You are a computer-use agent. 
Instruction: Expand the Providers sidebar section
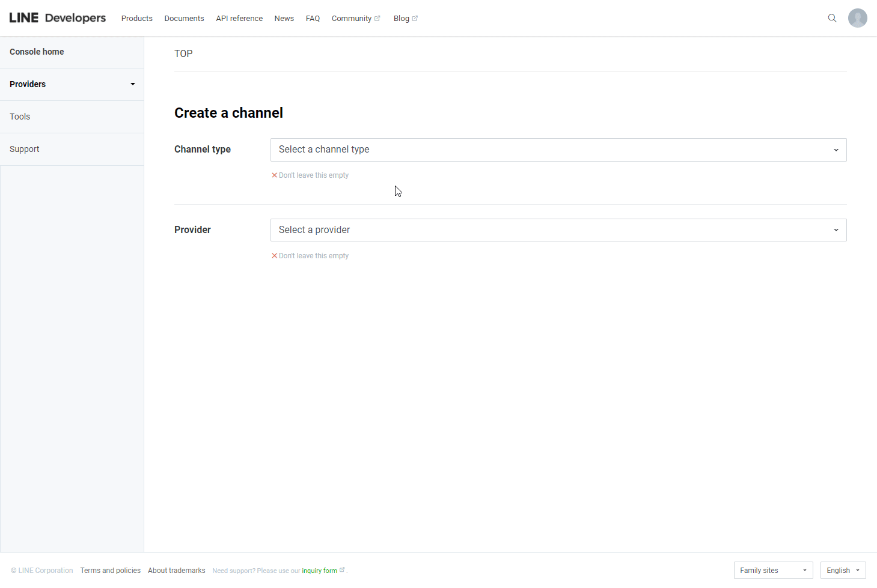click(72, 84)
